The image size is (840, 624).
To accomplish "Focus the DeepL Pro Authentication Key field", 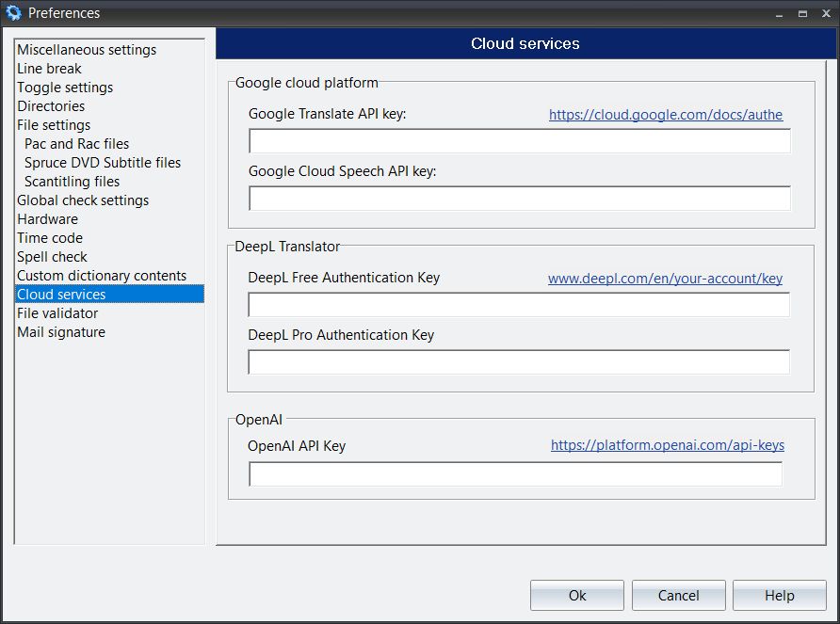I will point(519,362).
